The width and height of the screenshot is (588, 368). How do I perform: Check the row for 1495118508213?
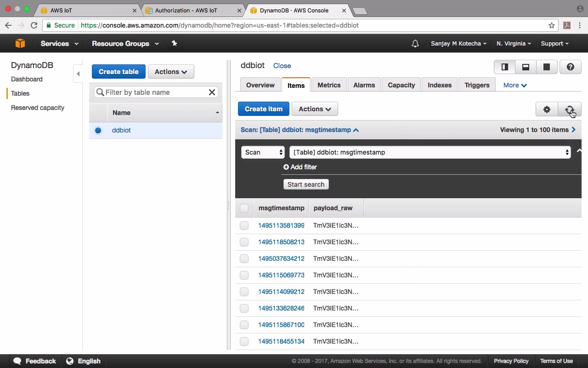[244, 242]
